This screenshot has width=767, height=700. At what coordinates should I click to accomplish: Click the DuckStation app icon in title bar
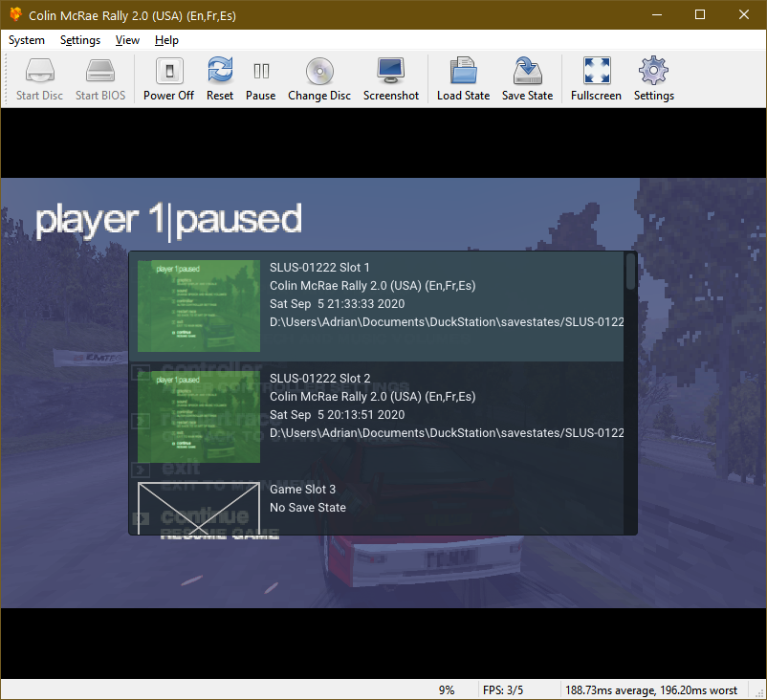click(x=15, y=14)
